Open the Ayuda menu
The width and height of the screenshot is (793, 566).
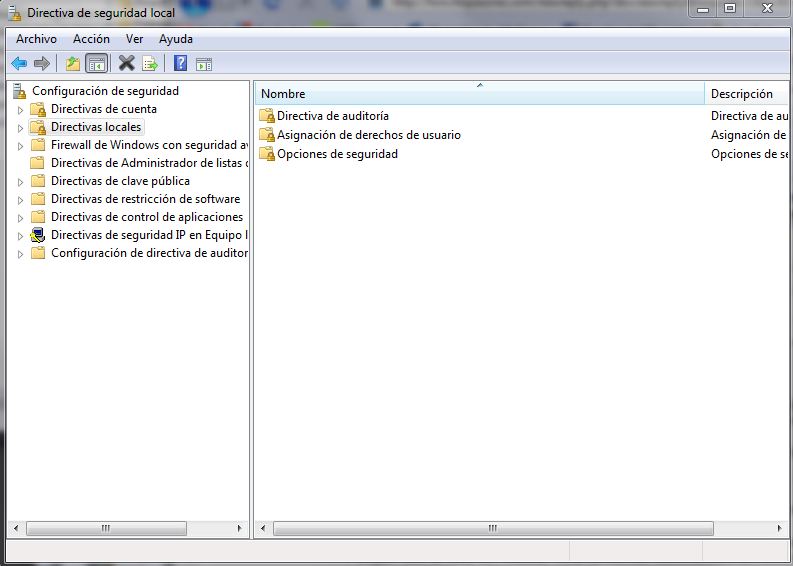point(176,39)
